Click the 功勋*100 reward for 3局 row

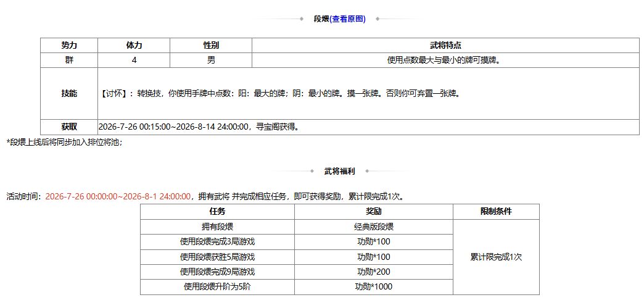[x=374, y=242]
